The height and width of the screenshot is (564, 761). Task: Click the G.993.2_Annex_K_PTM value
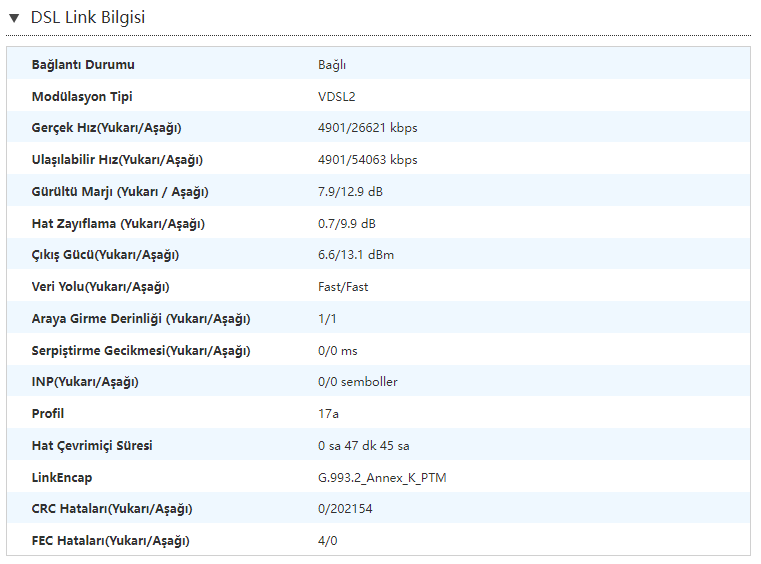point(382,478)
